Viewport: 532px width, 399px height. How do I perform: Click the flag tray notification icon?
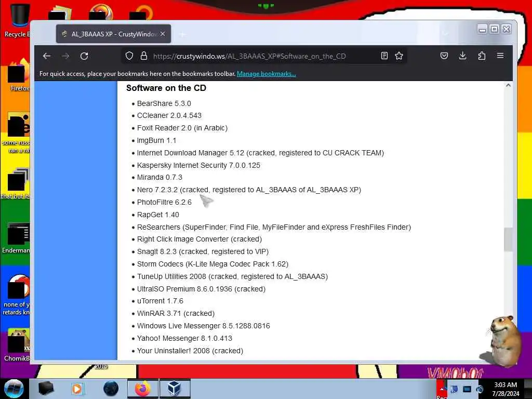pyautogui.click(x=454, y=389)
